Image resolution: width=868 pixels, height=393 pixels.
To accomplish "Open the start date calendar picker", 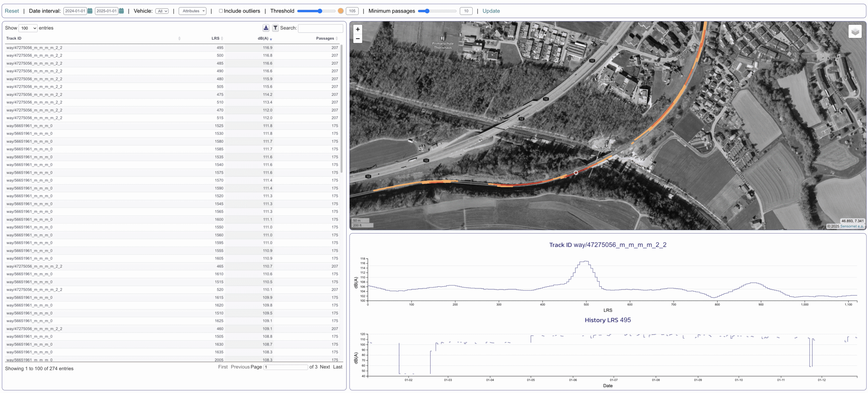I will coord(90,11).
